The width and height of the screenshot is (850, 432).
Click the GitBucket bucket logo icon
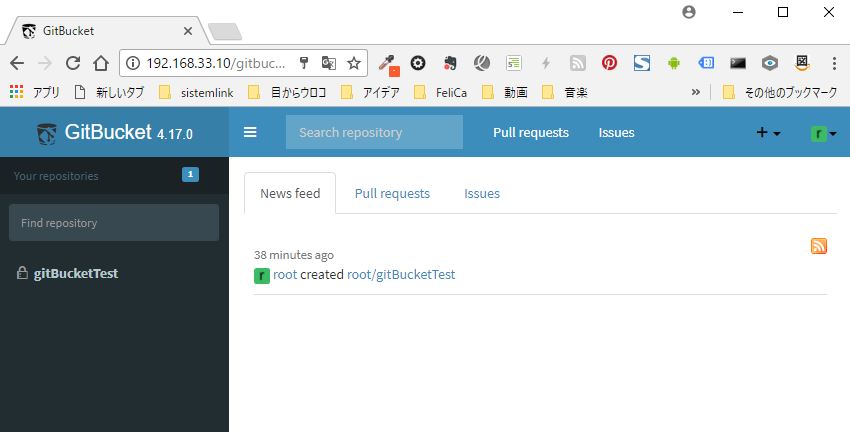pos(47,133)
